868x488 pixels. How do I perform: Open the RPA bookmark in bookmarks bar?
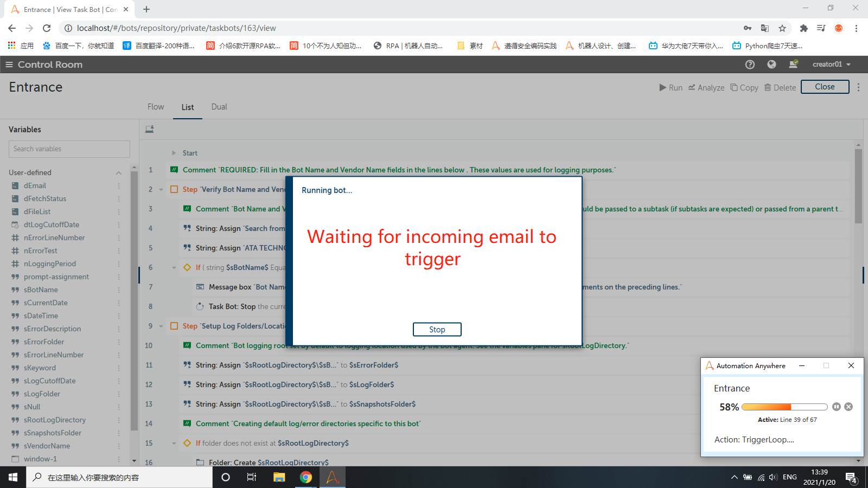[408, 46]
